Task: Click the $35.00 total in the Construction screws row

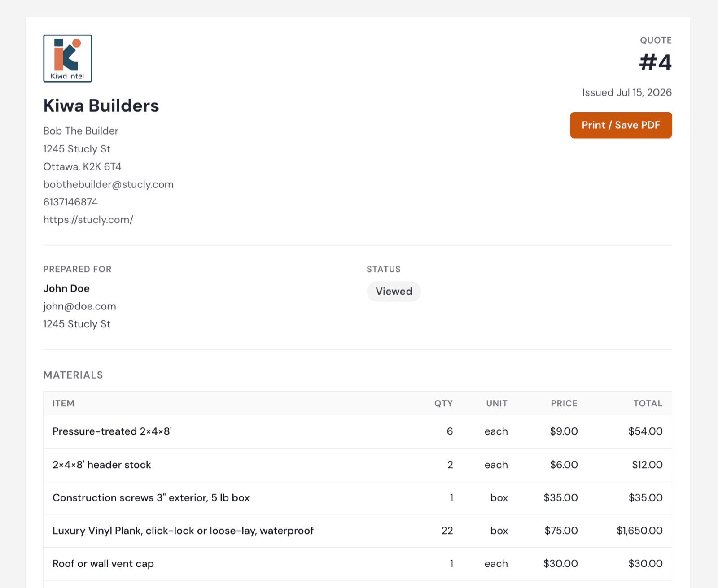Action: pos(645,498)
